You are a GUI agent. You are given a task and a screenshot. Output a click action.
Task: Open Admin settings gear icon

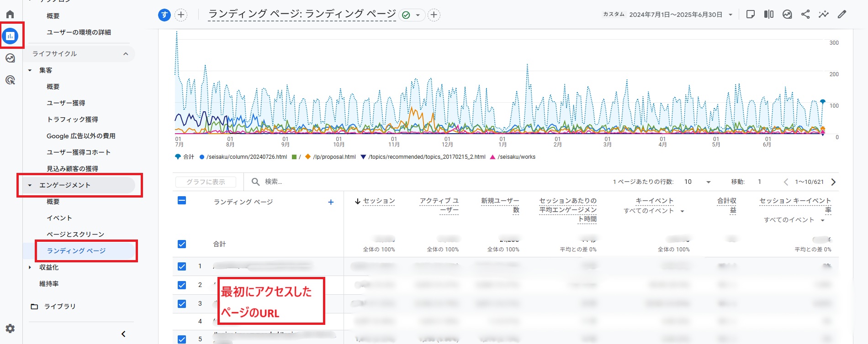[10, 328]
